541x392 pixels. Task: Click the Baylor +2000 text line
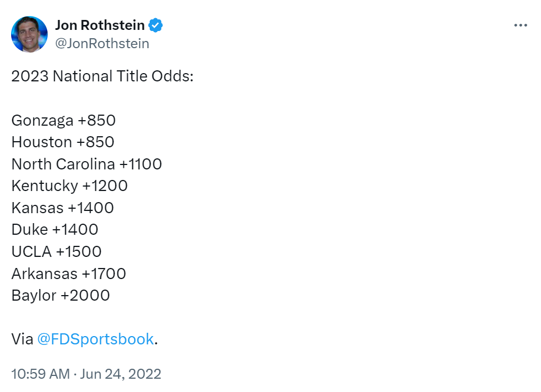[x=60, y=295]
